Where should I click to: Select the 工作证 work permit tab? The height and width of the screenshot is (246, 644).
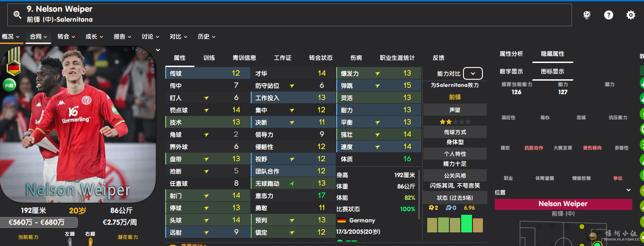[282, 58]
